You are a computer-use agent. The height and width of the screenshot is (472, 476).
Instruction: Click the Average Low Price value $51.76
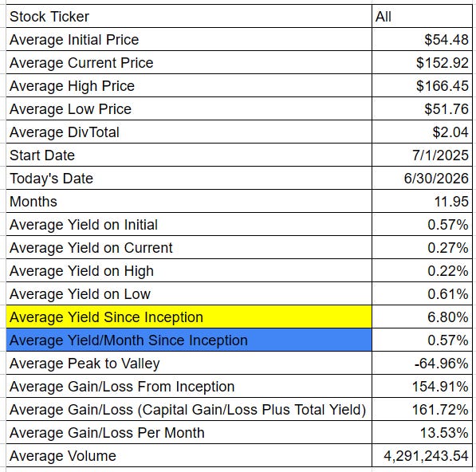422,108
